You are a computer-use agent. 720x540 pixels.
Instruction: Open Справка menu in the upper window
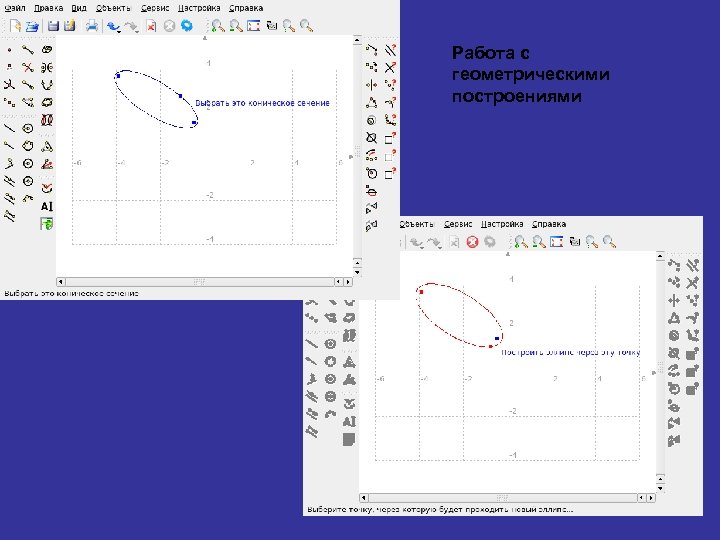246,8
